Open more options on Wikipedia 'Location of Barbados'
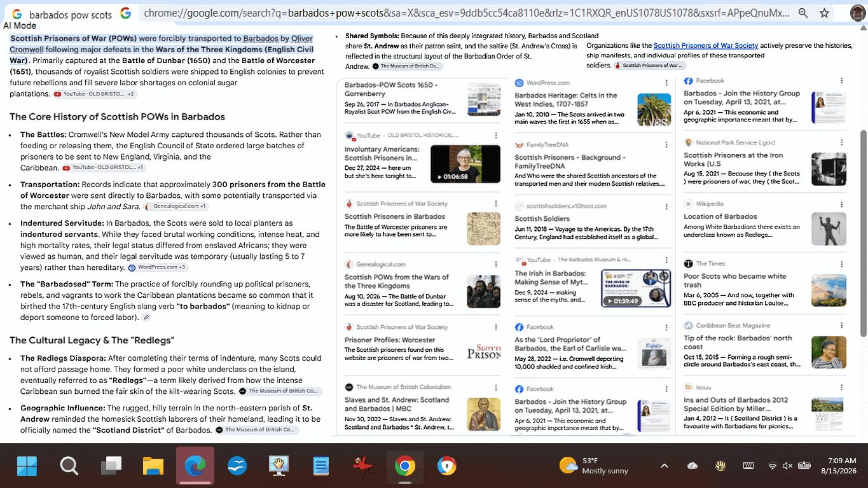 (x=842, y=204)
